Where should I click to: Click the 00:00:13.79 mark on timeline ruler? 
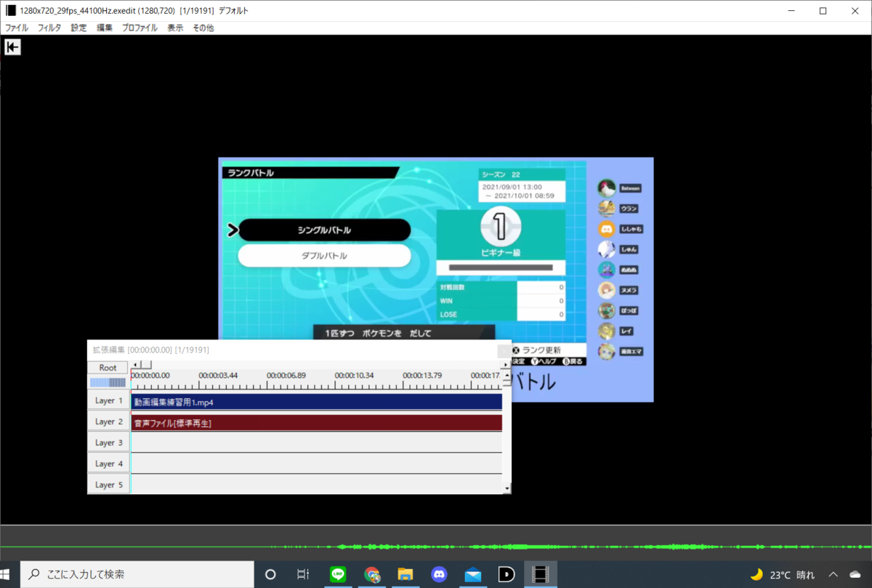[422, 375]
